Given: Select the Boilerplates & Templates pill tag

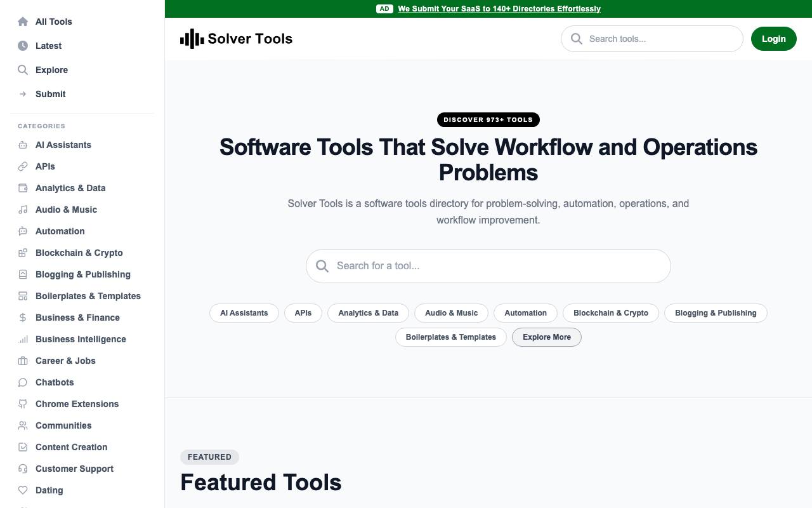Looking at the screenshot, I should 451,337.
